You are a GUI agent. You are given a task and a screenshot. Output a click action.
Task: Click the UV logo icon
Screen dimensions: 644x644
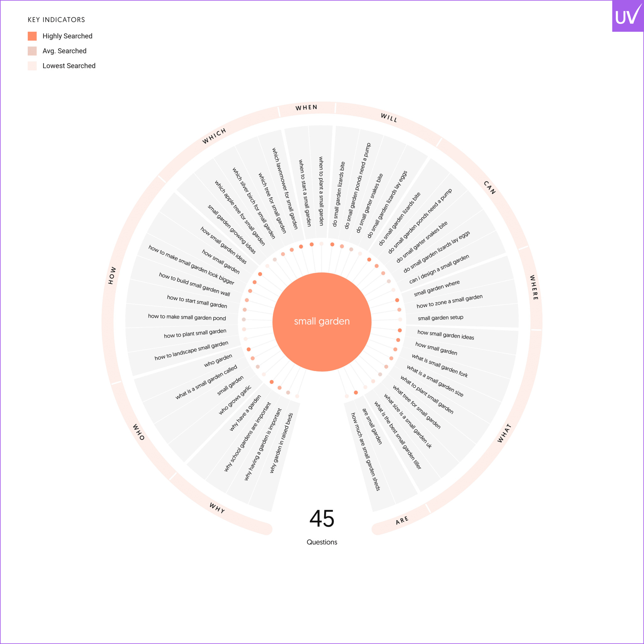(627, 16)
